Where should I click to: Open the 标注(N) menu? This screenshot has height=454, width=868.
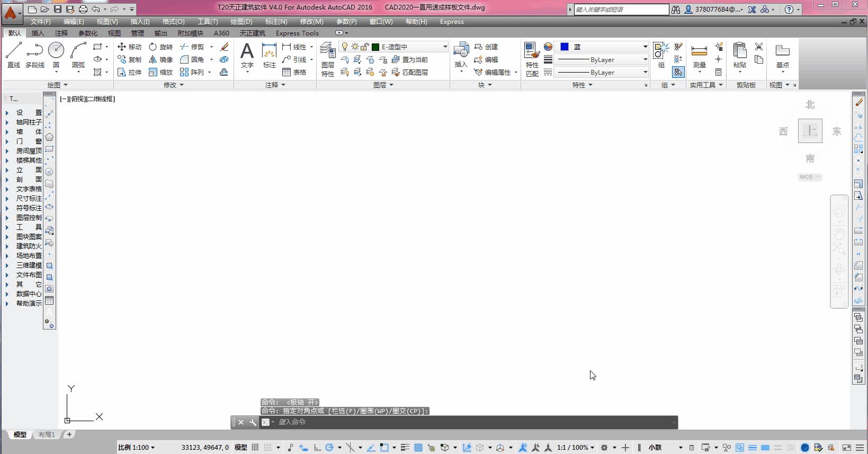coord(276,22)
